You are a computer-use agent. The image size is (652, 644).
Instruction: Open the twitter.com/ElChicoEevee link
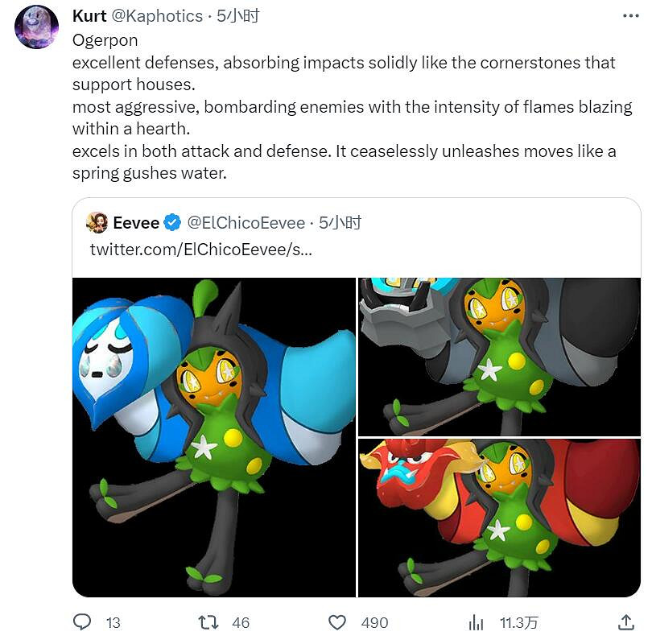point(200,249)
